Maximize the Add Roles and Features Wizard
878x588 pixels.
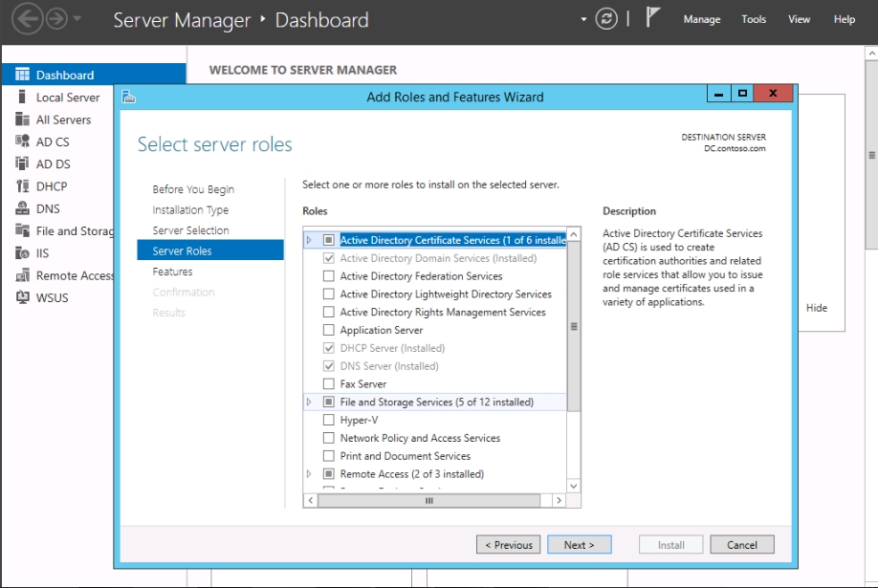coord(742,94)
